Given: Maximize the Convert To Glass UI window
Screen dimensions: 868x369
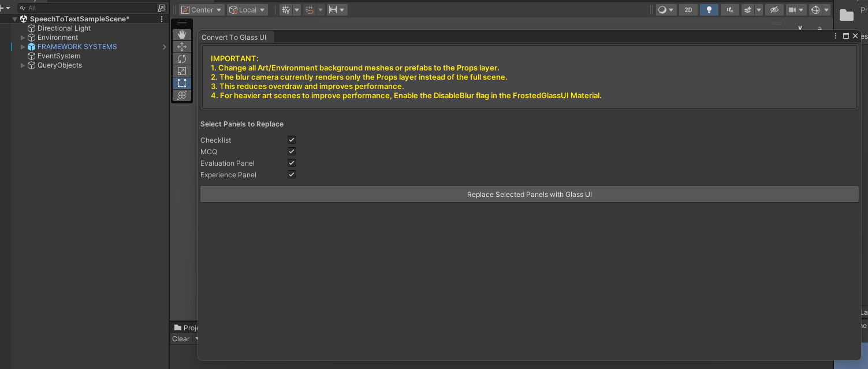Looking at the screenshot, I should point(846,36).
